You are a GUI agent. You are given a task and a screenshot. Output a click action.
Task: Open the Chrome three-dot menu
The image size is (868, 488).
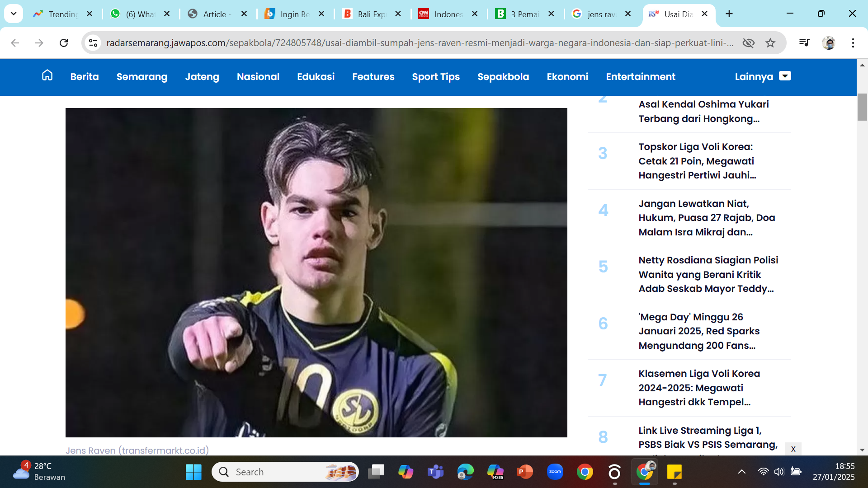pyautogui.click(x=853, y=43)
